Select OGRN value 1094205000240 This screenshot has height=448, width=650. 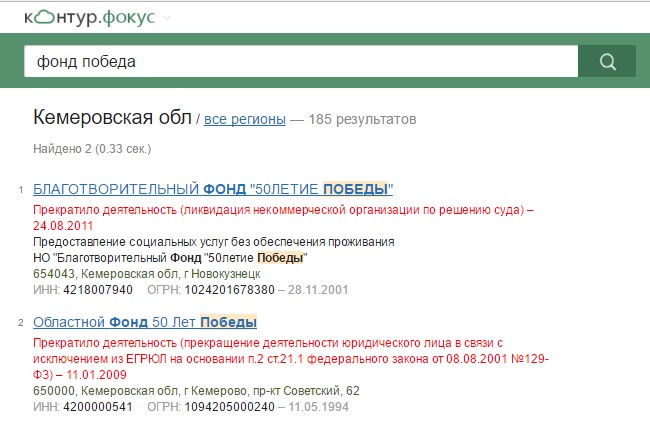[230, 407]
